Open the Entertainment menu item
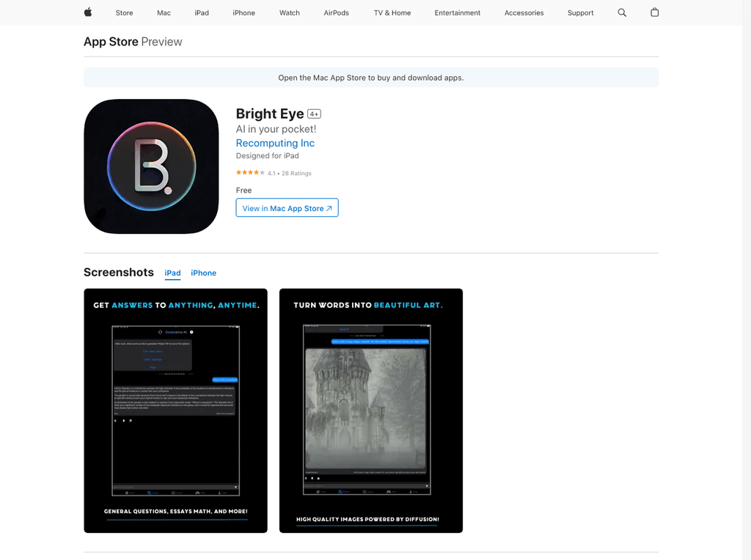 point(457,12)
